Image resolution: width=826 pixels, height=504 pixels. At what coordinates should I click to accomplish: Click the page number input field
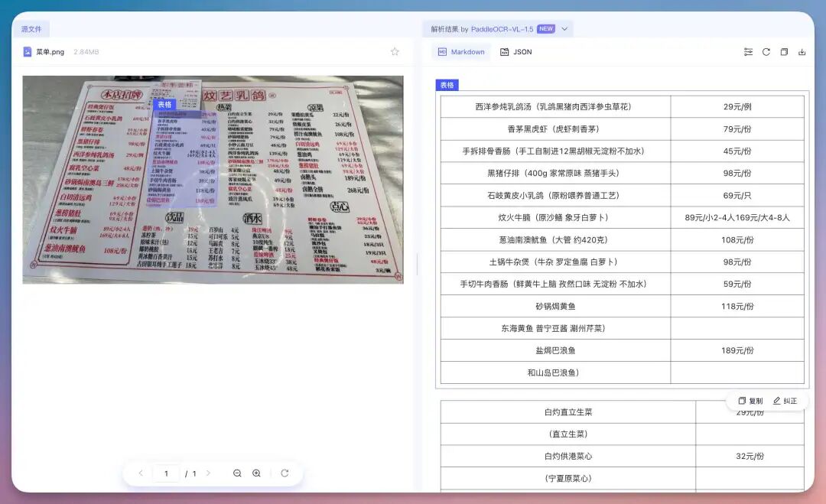167,473
